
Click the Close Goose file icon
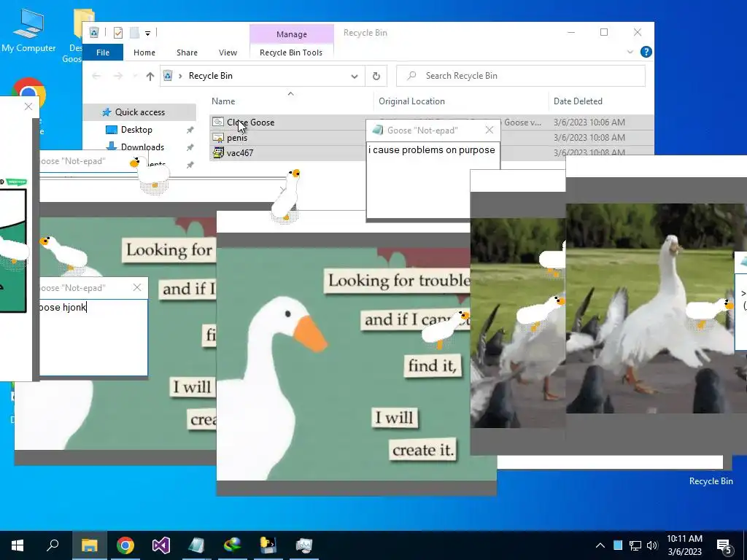pyautogui.click(x=217, y=122)
